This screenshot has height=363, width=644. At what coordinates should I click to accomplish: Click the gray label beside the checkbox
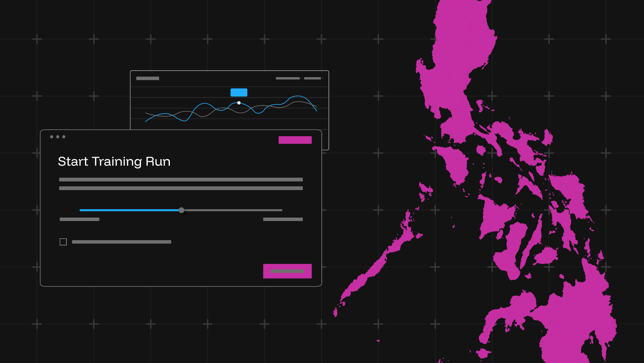[x=122, y=242]
